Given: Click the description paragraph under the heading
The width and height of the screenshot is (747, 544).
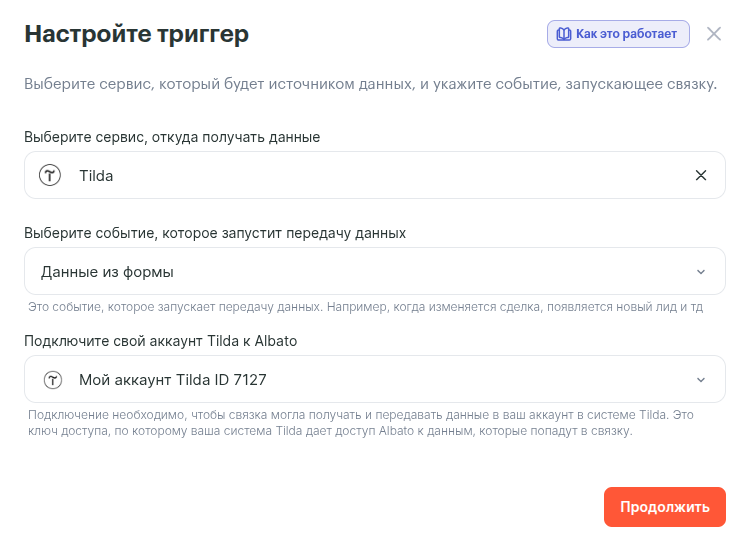Looking at the screenshot, I should pos(370,84).
